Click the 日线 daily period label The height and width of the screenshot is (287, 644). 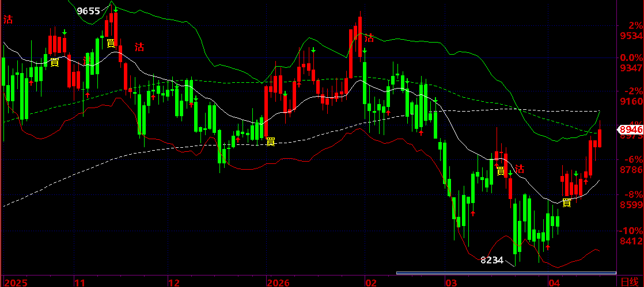[630, 282]
